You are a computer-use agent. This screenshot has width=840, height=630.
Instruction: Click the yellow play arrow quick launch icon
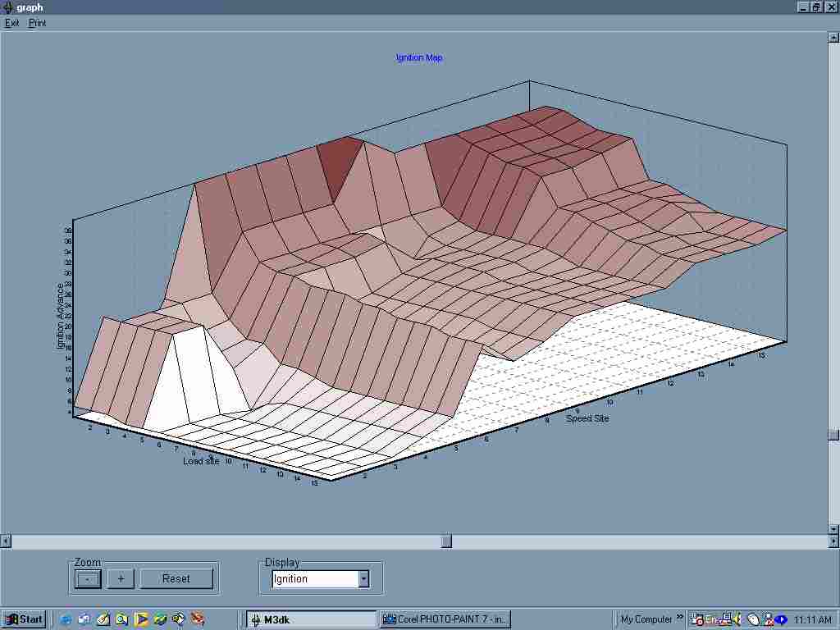(141, 620)
